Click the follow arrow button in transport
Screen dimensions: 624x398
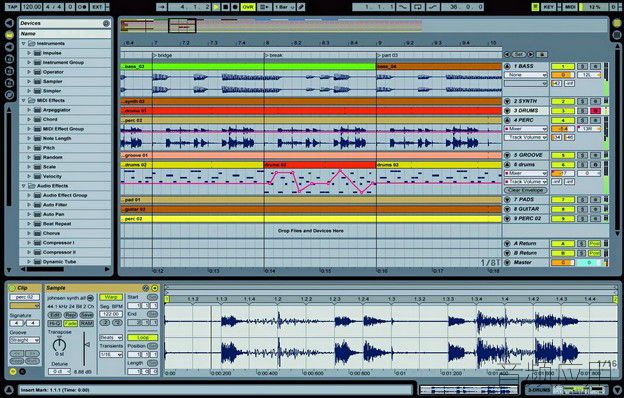click(161, 7)
